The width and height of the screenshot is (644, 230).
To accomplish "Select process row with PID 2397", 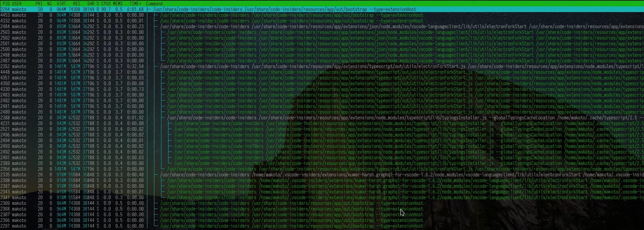I will click(322, 186).
